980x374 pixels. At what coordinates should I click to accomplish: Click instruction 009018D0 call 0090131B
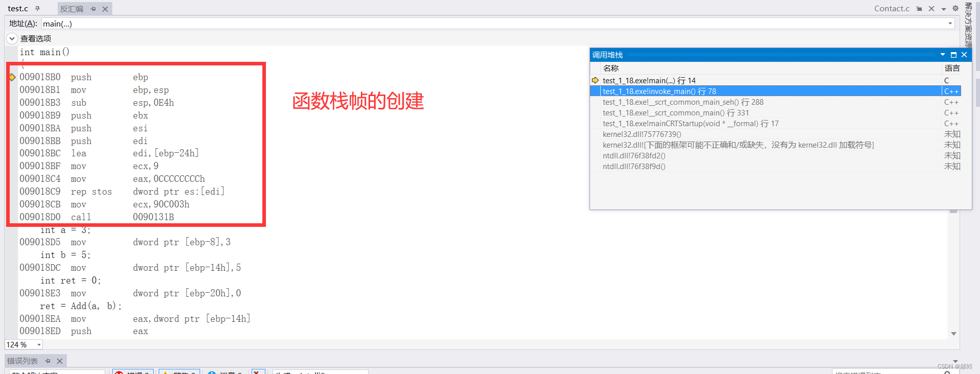[97, 217]
